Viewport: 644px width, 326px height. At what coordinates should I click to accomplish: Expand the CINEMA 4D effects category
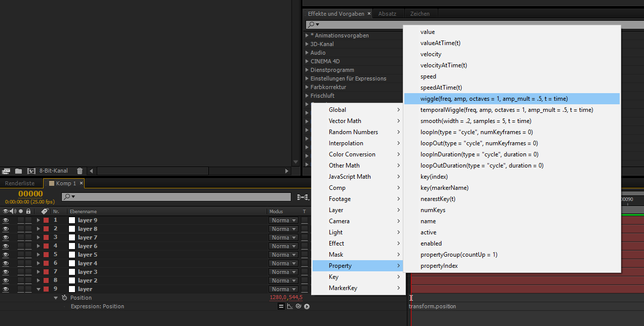[x=307, y=61]
